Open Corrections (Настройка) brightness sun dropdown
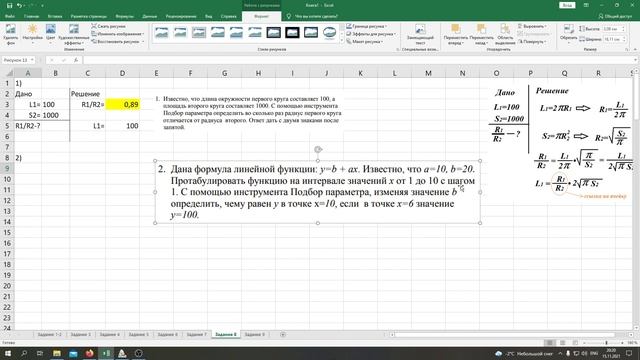This screenshot has height=360, width=640. point(32,34)
